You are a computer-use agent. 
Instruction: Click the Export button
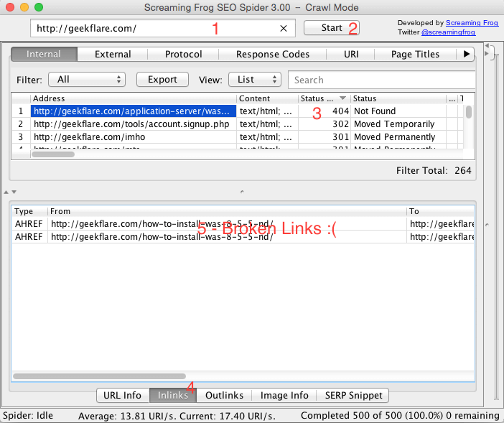162,80
